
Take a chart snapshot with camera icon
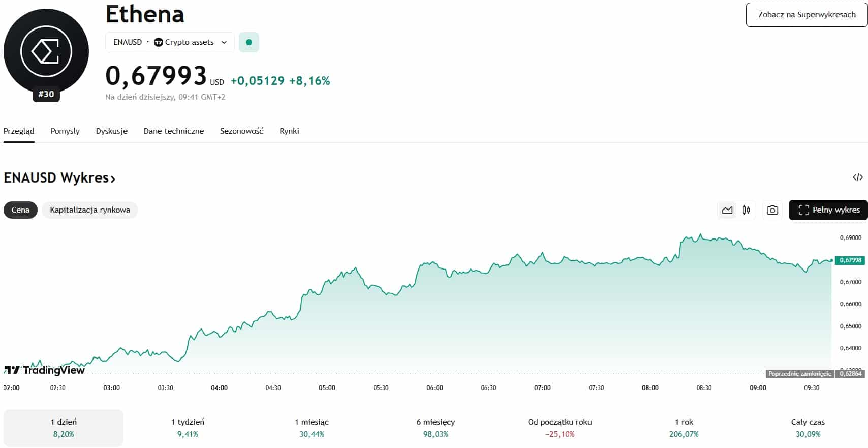(x=772, y=210)
